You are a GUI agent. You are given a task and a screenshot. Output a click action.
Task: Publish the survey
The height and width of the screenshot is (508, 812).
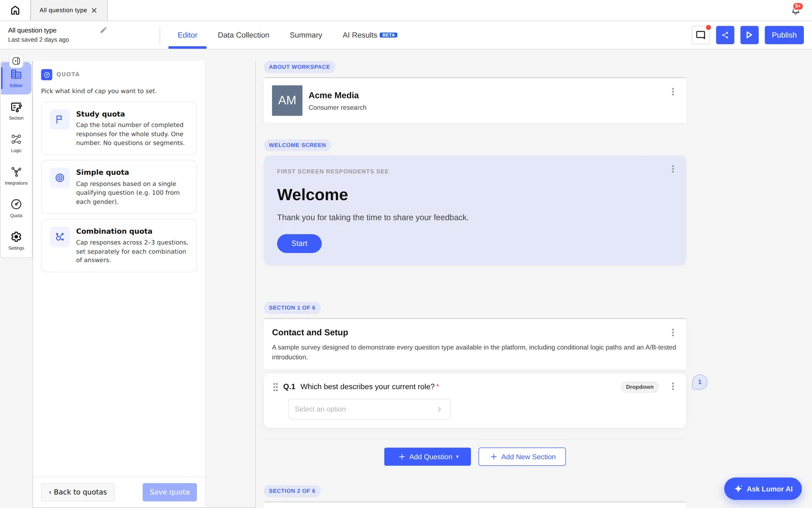[784, 35]
